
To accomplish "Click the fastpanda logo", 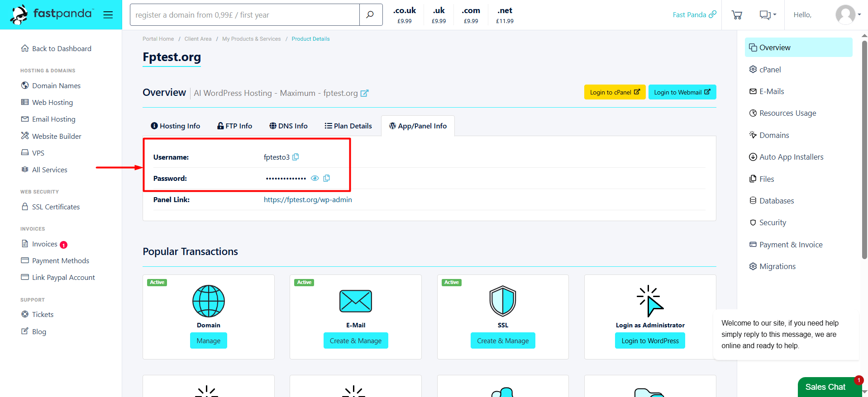I will pyautogui.click(x=51, y=14).
